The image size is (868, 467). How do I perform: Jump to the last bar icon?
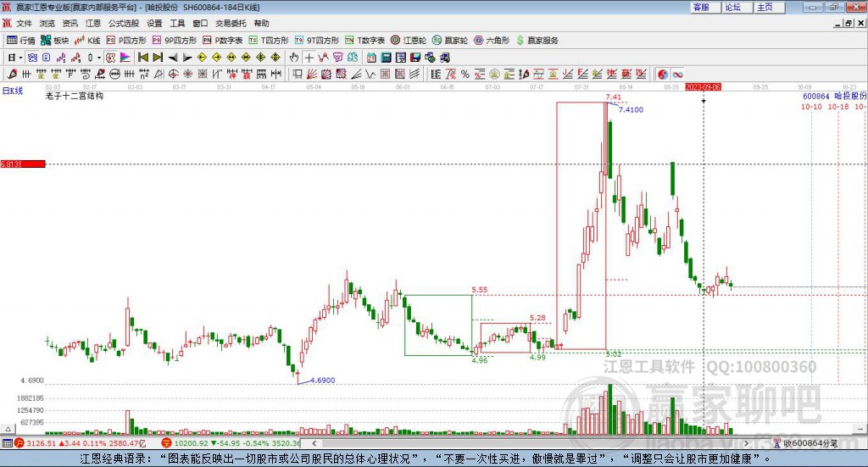[x=158, y=58]
